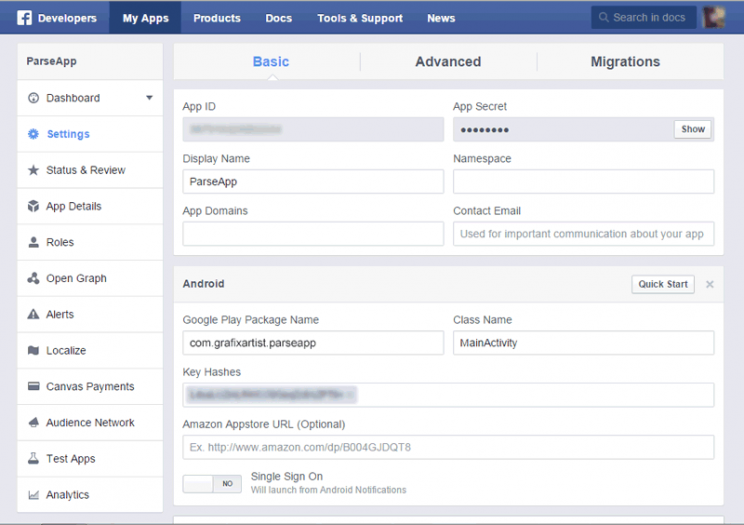Viewport: 744px width, 525px height.
Task: Click the Audience Network megaphone icon
Action: 33,422
